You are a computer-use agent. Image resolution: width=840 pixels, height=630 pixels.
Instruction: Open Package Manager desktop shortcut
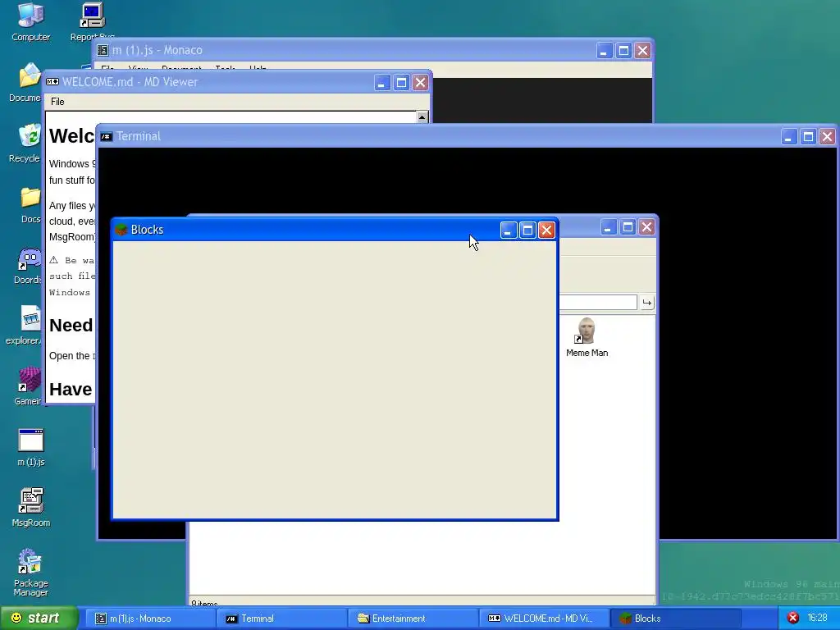pyautogui.click(x=30, y=572)
